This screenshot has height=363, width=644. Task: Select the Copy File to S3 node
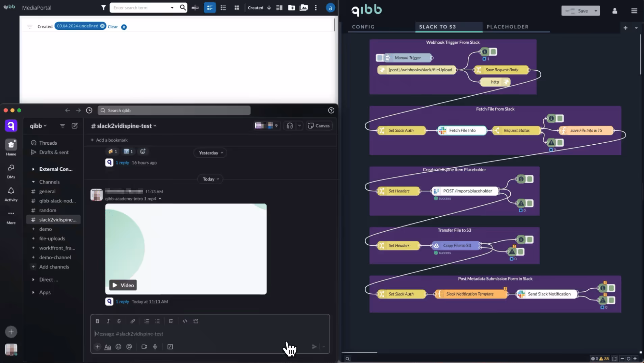coord(457,246)
